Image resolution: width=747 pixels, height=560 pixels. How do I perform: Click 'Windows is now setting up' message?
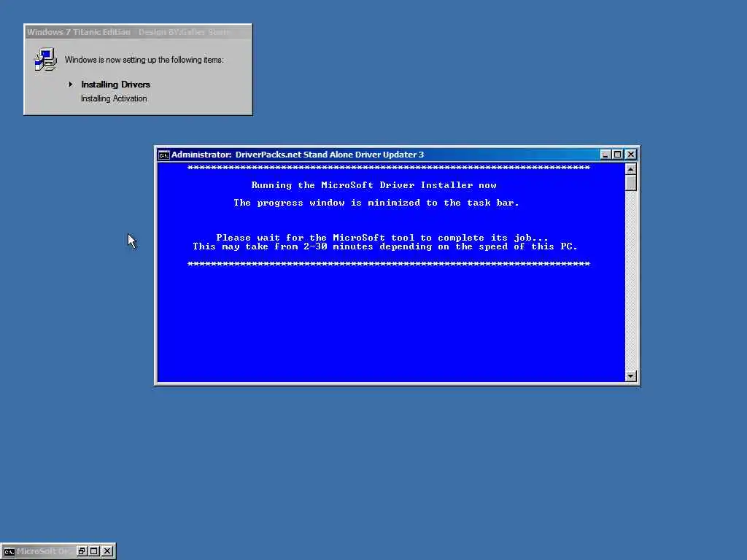click(144, 60)
